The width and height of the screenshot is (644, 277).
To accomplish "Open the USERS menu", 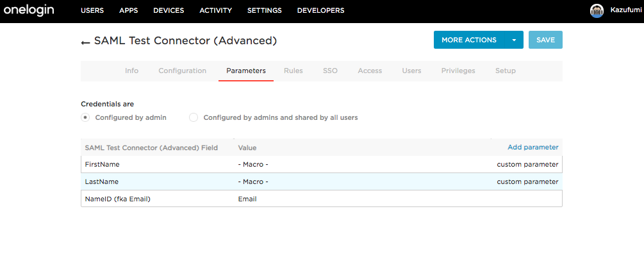I will tap(92, 11).
